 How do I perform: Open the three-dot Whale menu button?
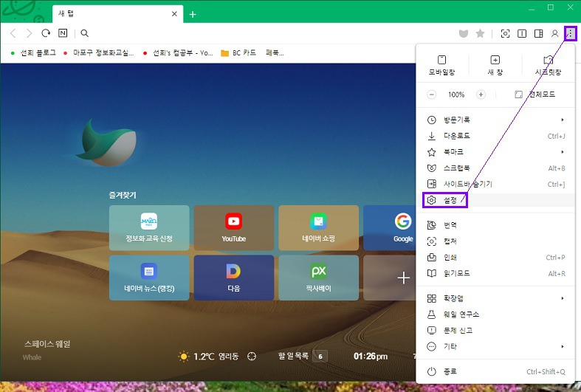570,34
